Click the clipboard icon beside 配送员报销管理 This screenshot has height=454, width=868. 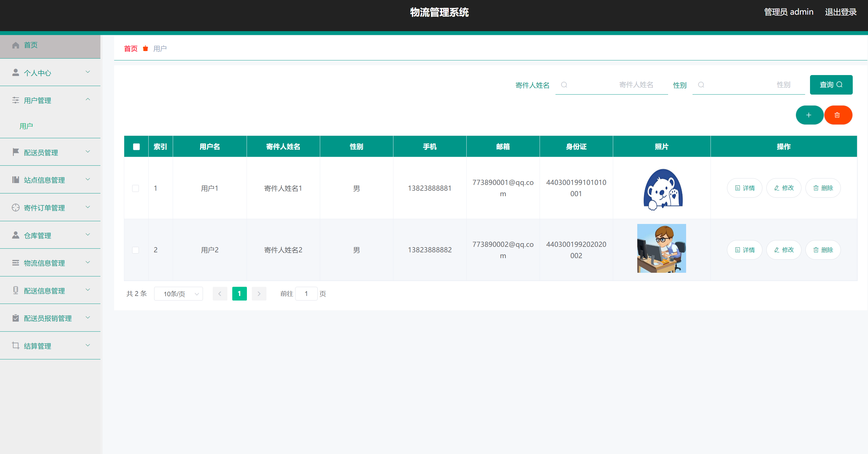coord(16,318)
